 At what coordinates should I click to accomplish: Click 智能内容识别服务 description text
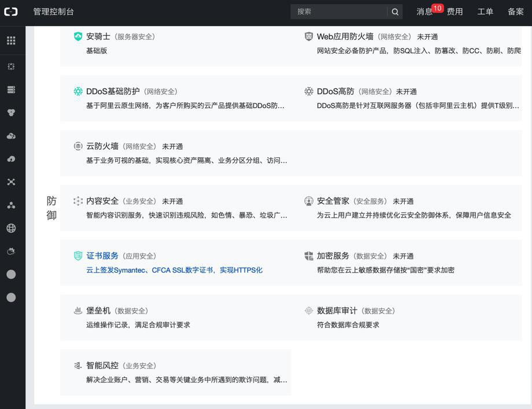click(x=187, y=215)
